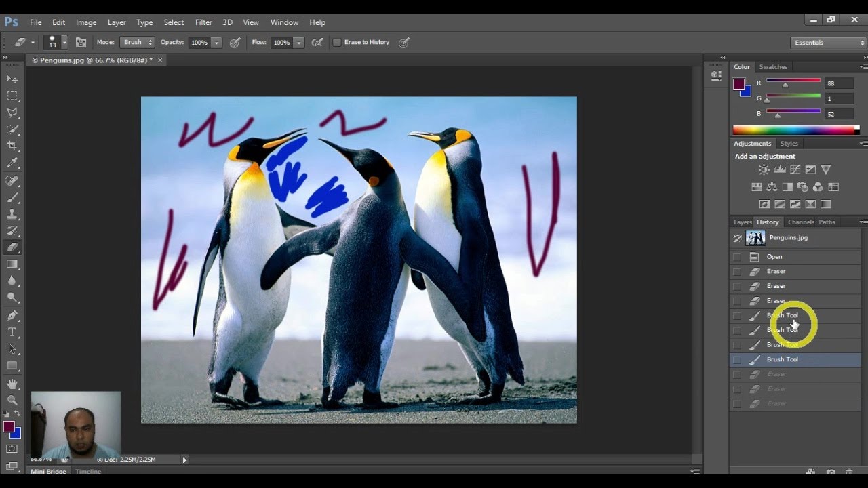Open the Filter menu
The height and width of the screenshot is (488, 868).
[x=203, y=22]
